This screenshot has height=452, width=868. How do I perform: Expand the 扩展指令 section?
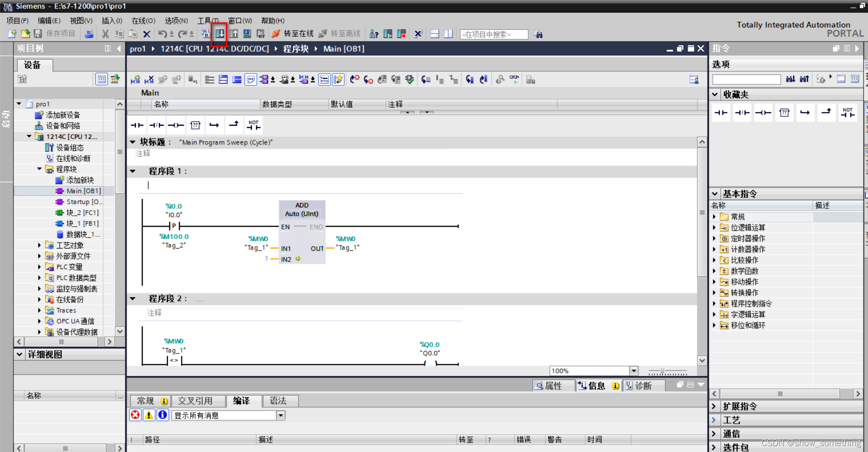714,406
